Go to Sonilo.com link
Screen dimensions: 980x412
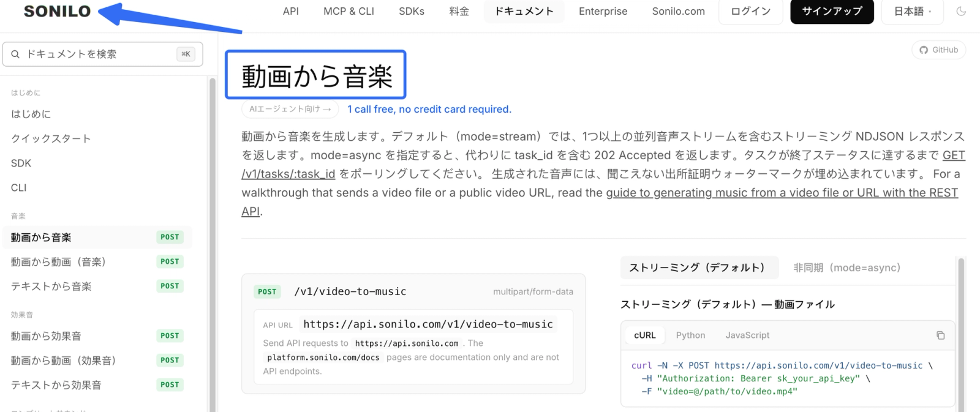pyautogui.click(x=678, y=12)
